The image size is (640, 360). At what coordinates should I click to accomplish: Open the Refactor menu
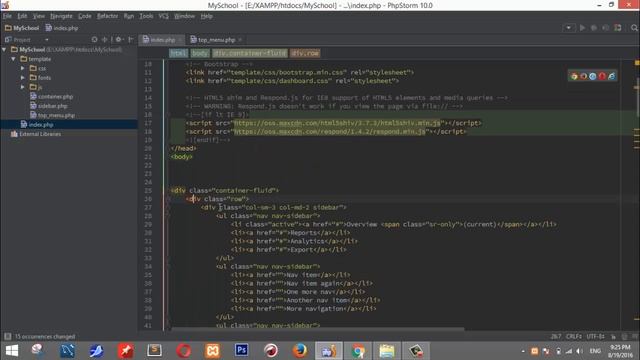point(107,16)
